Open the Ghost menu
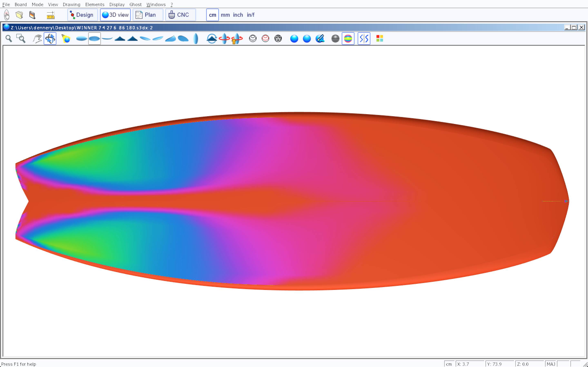Image resolution: width=588 pixels, height=367 pixels. coord(135,4)
